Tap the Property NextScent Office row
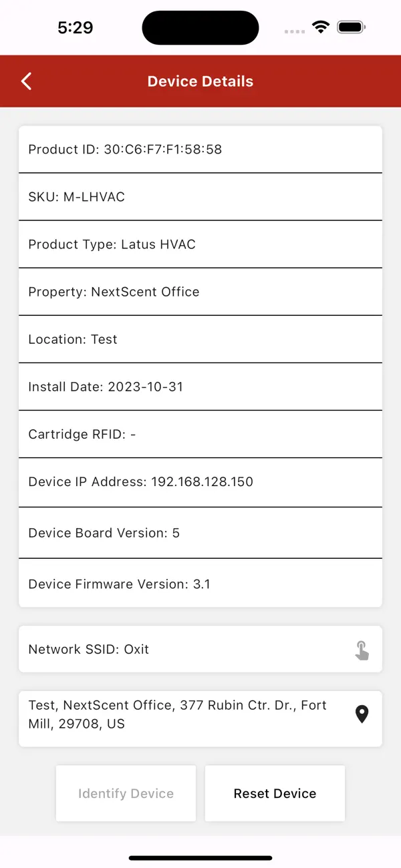 200,292
